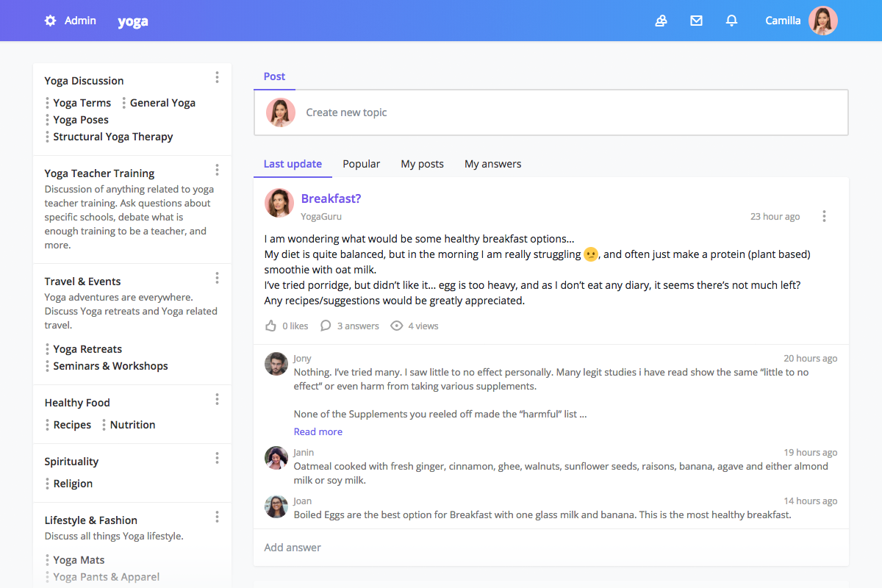Open the Breakfast? topic title
The width and height of the screenshot is (882, 588).
click(x=331, y=198)
